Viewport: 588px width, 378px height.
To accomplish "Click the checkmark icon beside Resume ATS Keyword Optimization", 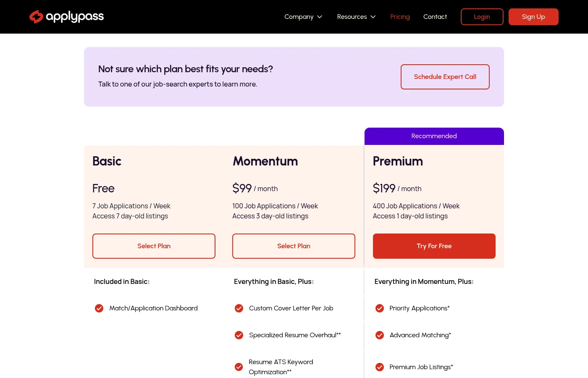I will pos(239,367).
